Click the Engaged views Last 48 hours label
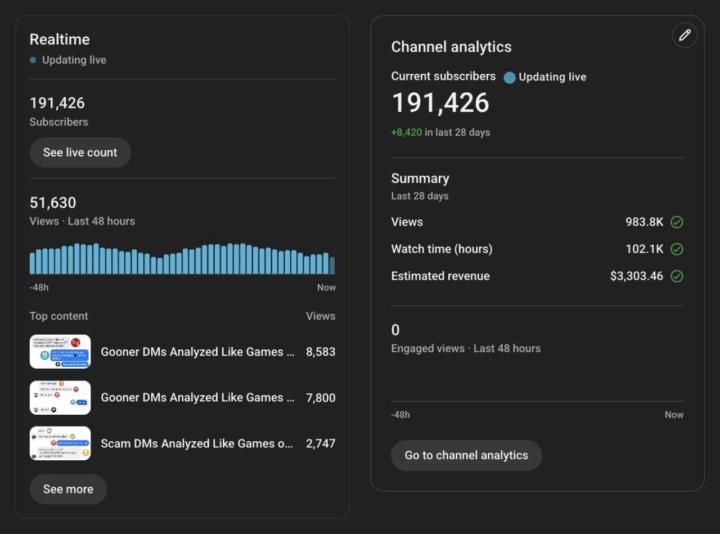The width and height of the screenshot is (720, 534). [466, 349]
